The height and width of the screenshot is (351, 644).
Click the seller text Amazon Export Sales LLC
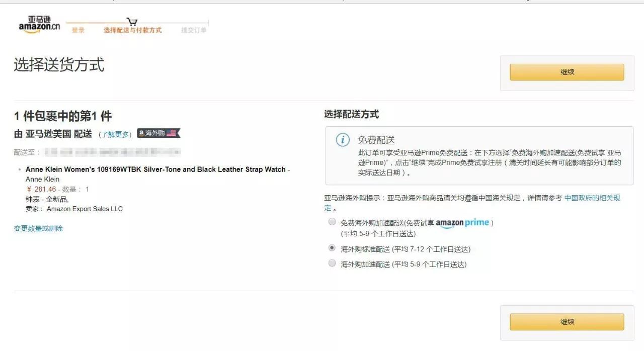pyautogui.click(x=85, y=209)
